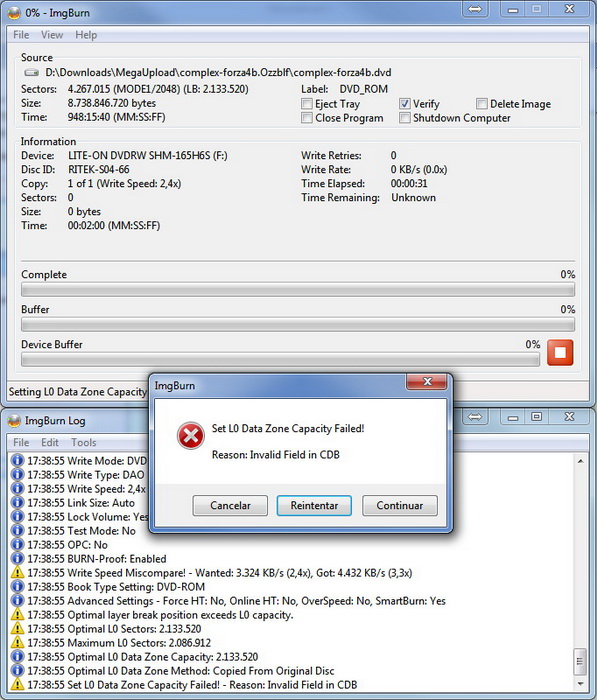Click the double-arrow button in ImgBurn Log title bar
The image size is (597, 700).
coord(475,417)
